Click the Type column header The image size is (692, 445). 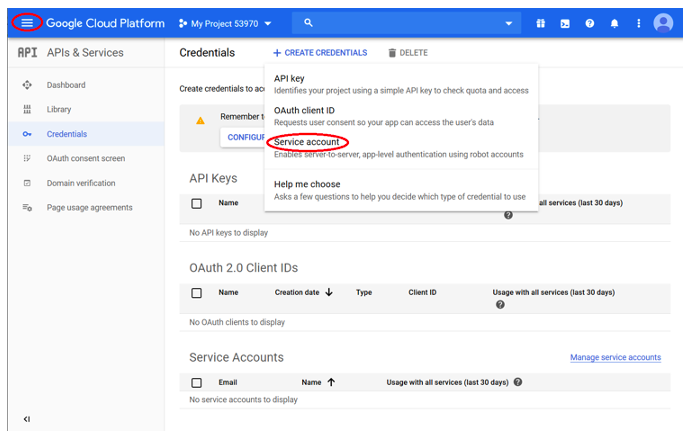tap(364, 292)
